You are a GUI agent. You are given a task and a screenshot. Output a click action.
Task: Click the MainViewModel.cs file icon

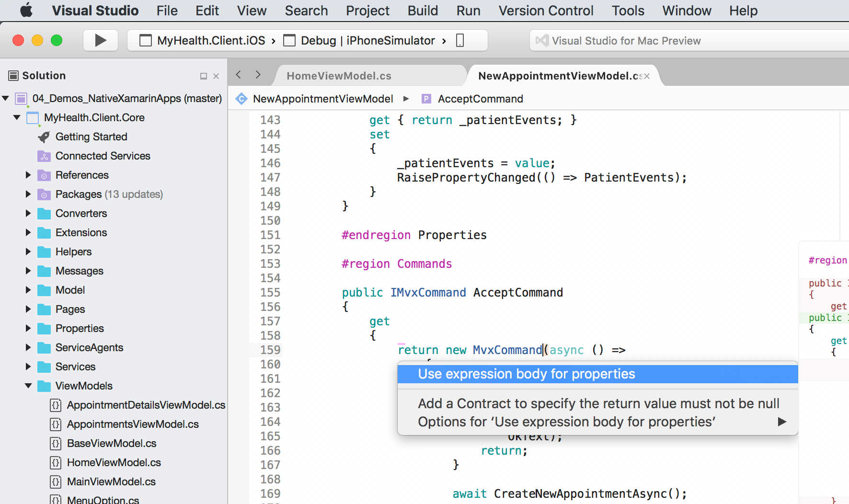point(56,482)
